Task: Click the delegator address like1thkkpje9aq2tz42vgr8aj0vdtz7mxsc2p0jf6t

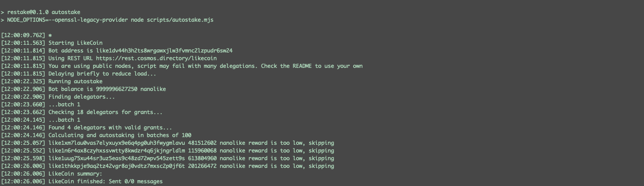Action: click(x=116, y=166)
